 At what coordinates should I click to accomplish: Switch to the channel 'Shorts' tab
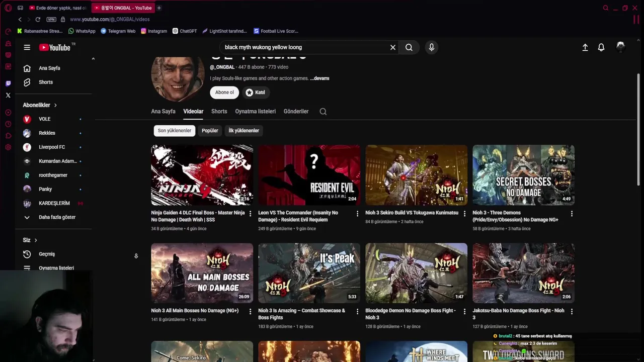click(x=219, y=112)
